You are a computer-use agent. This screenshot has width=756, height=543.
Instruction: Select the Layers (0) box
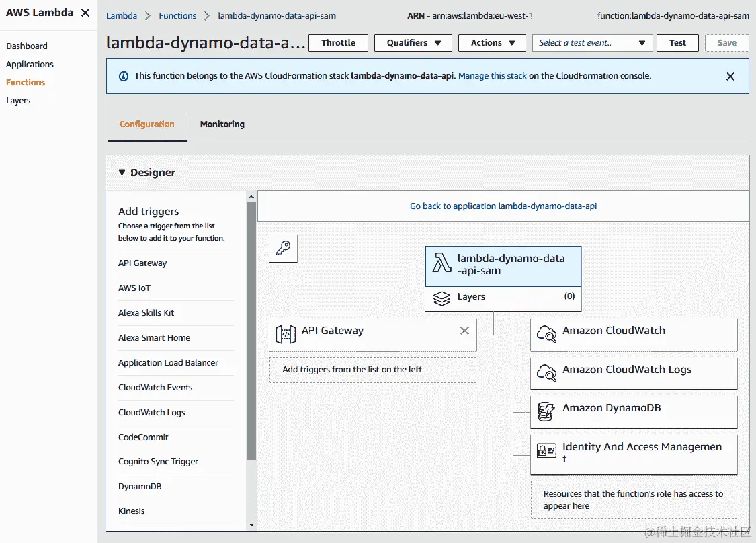503,299
